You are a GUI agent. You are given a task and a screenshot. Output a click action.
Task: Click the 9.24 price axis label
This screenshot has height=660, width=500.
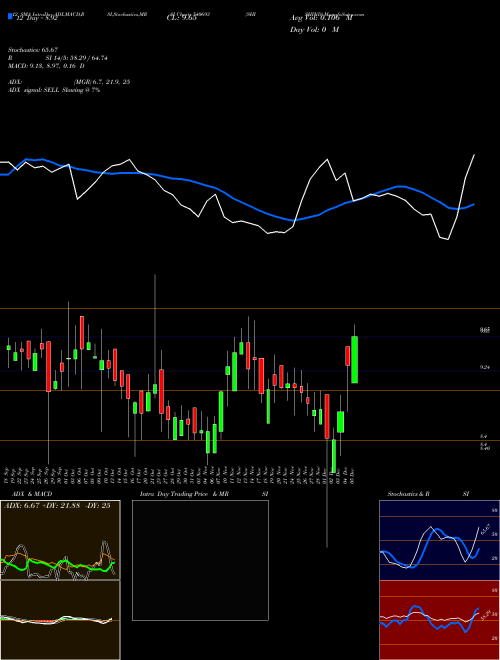pos(485,367)
